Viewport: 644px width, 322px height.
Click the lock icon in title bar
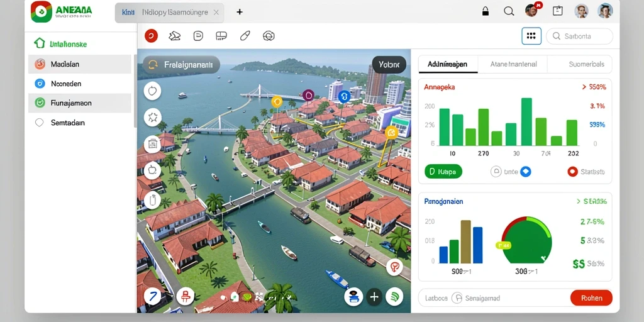486,11
